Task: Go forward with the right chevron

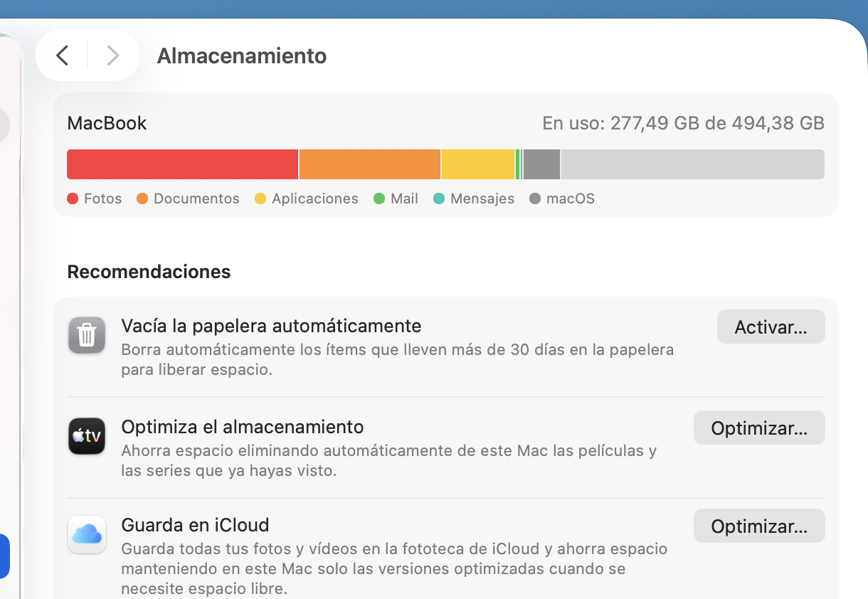Action: pyautogui.click(x=112, y=55)
